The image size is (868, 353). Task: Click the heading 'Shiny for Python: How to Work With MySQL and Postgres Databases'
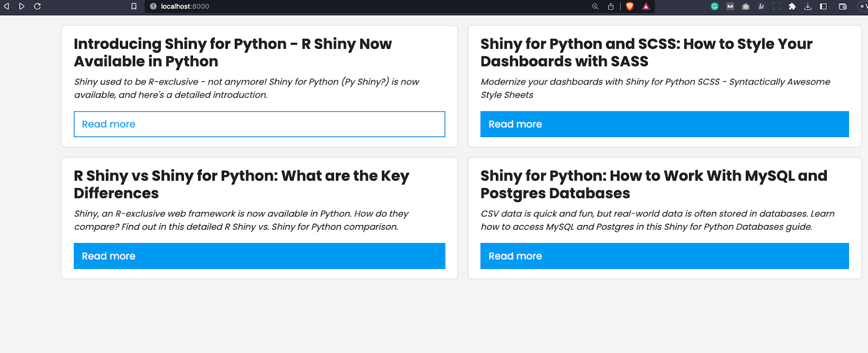click(x=654, y=184)
